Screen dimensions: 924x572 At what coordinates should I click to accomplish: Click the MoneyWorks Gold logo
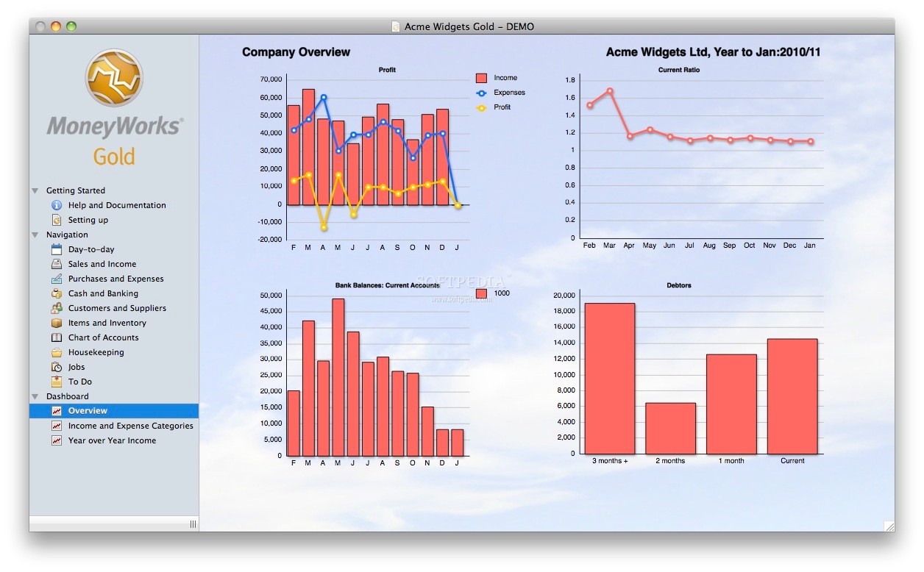pyautogui.click(x=114, y=107)
